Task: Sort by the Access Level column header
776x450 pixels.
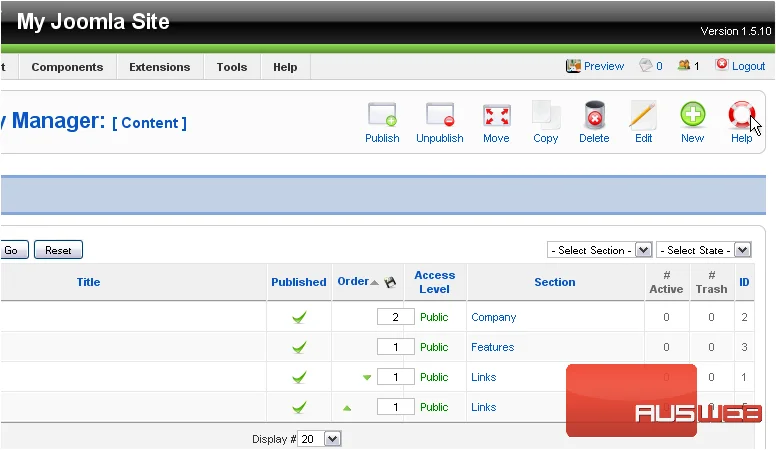Action: tap(435, 282)
